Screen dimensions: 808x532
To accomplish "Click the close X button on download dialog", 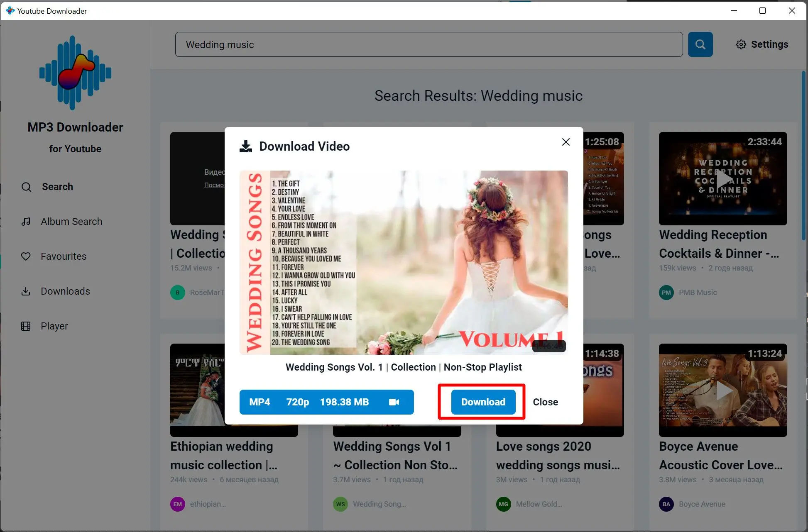I will click(564, 142).
